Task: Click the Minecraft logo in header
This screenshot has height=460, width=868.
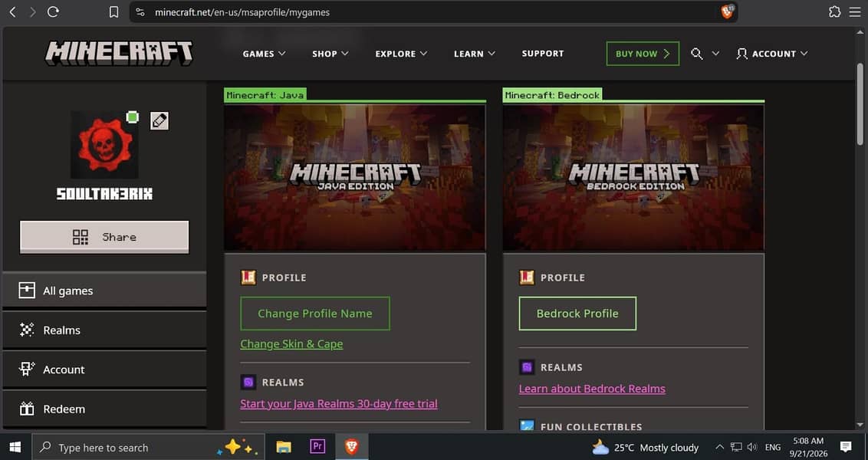Action: [118, 54]
